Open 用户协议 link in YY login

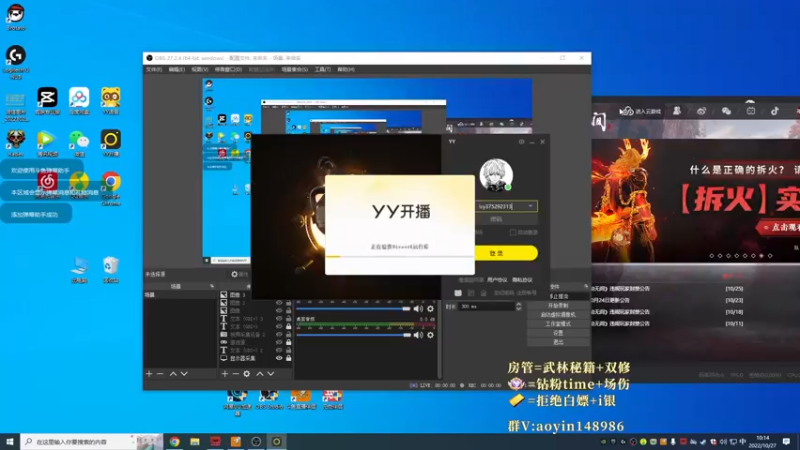497,280
